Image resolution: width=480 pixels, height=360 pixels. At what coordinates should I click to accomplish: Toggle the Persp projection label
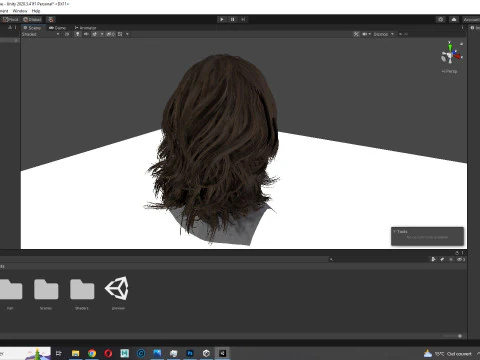pos(450,71)
